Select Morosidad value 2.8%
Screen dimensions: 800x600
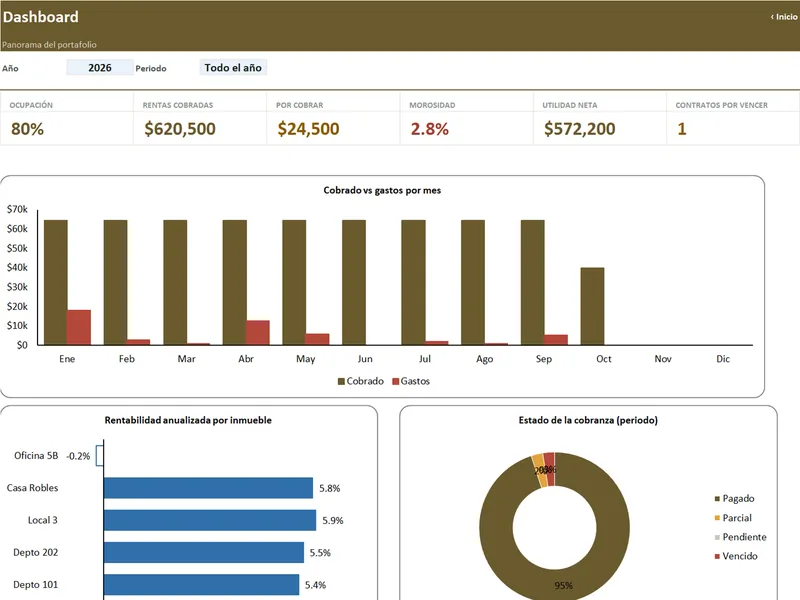click(430, 129)
